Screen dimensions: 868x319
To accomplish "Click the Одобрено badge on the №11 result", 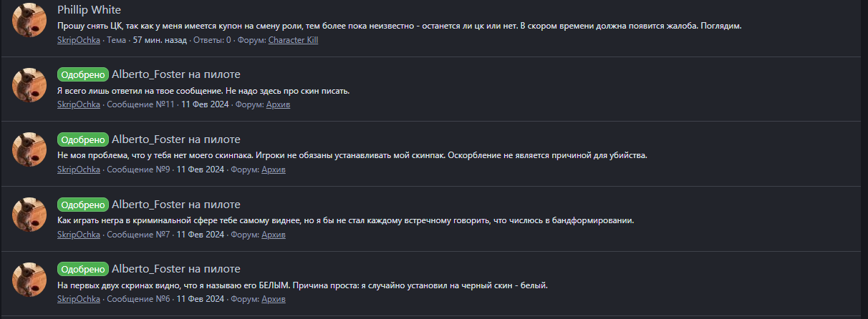I will click(83, 75).
